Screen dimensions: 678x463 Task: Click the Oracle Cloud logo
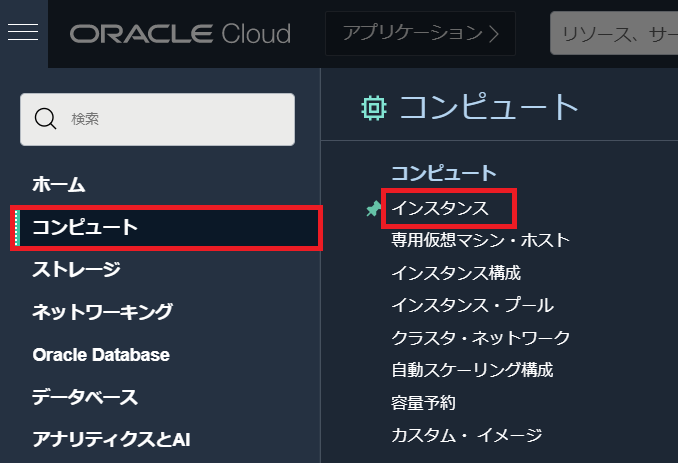(180, 34)
